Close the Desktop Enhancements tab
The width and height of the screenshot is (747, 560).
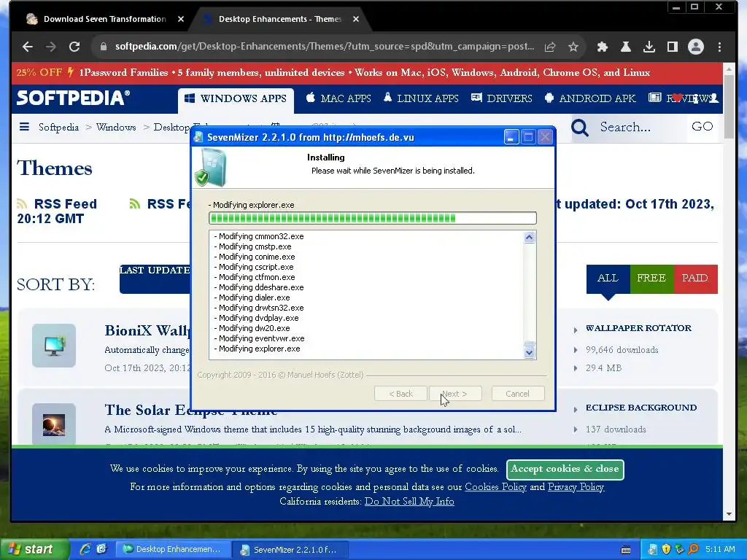coord(356,19)
